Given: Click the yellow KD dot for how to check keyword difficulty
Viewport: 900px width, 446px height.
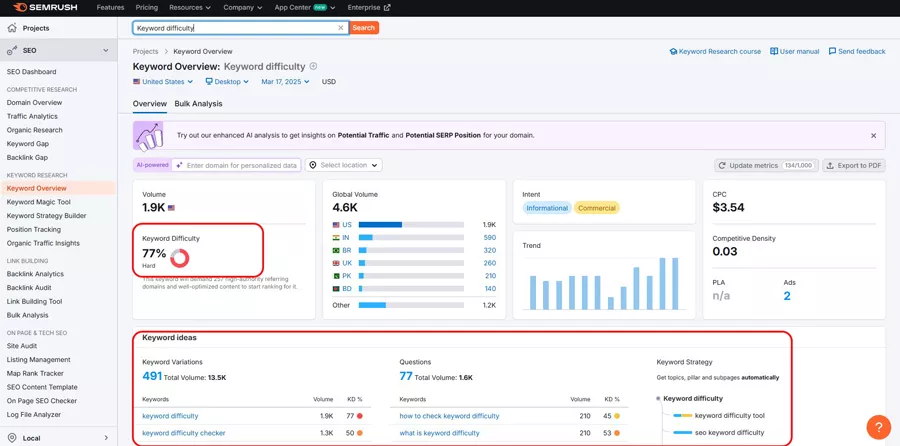Looking at the screenshot, I should click(616, 416).
